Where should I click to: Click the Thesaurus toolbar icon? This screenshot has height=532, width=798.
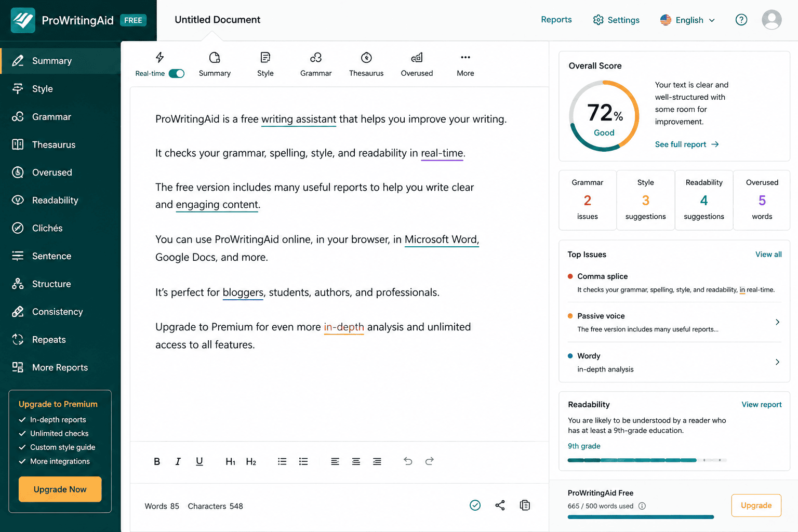(366, 64)
